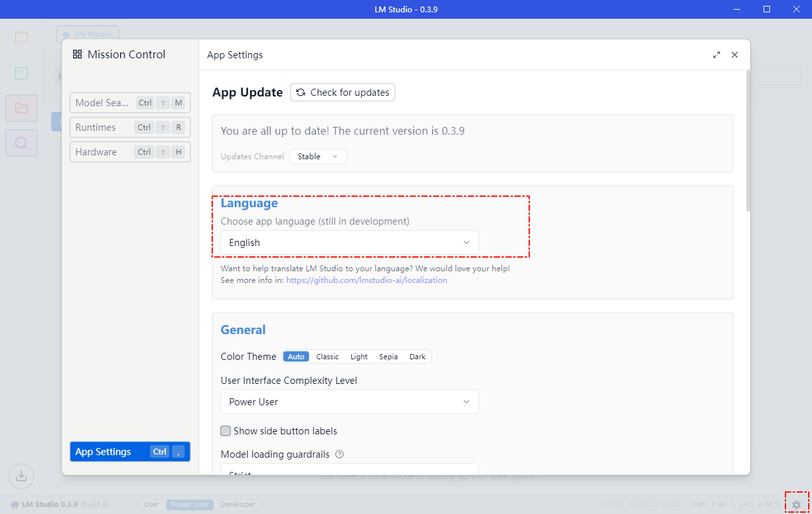Maximize the LM Studio window
The width and height of the screenshot is (812, 514).
tap(767, 9)
